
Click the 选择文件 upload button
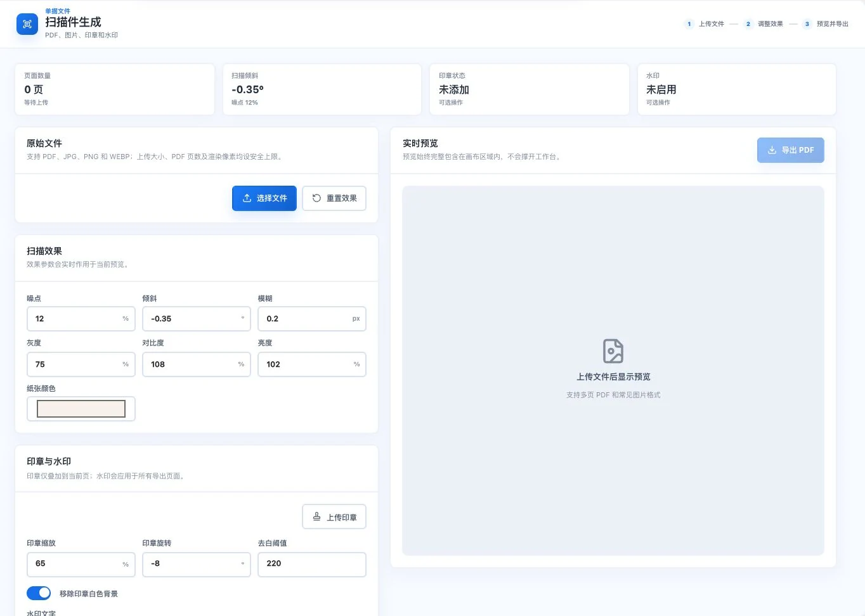pos(264,198)
